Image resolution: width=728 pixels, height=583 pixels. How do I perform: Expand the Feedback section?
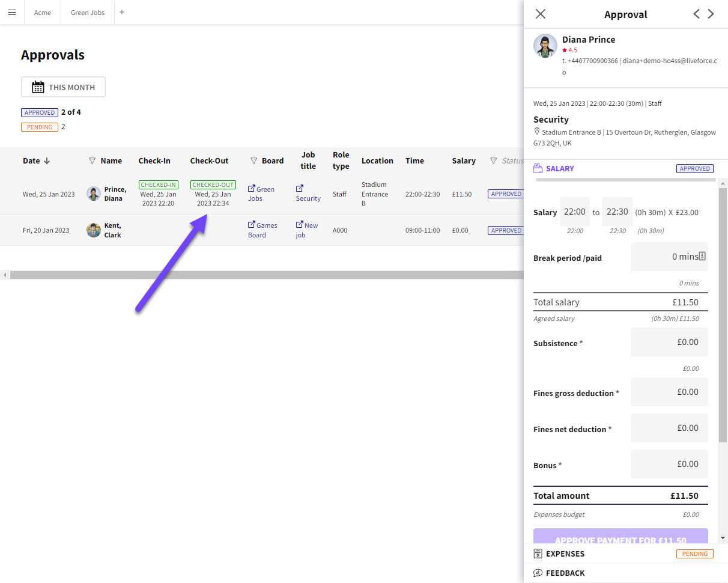pos(565,573)
